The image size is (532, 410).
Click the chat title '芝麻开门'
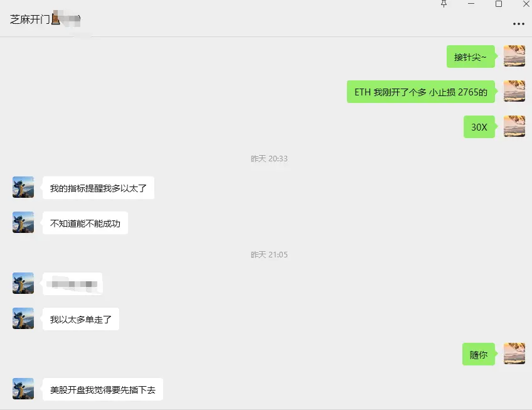[30, 19]
